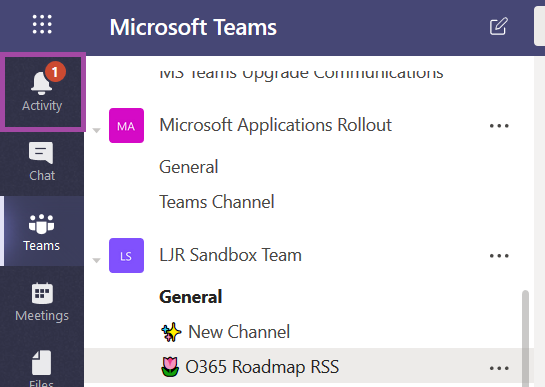Click the red notification badge on Activity
The width and height of the screenshot is (545, 387).
click(55, 72)
